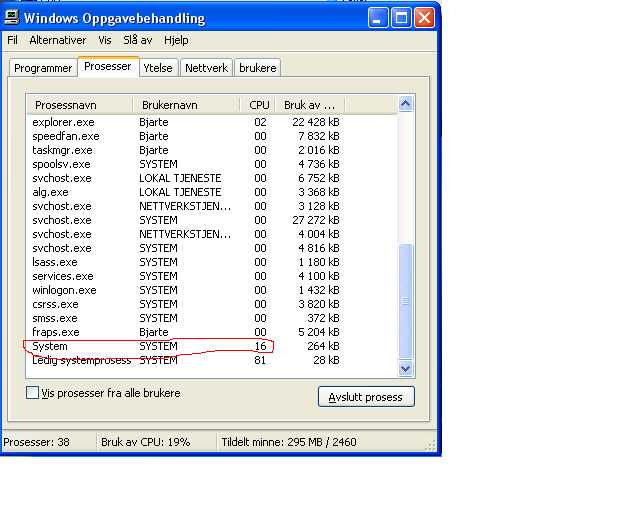Close the Windows Oppgavebehandling window
Viewport: 640px width, 512px height.
click(424, 18)
